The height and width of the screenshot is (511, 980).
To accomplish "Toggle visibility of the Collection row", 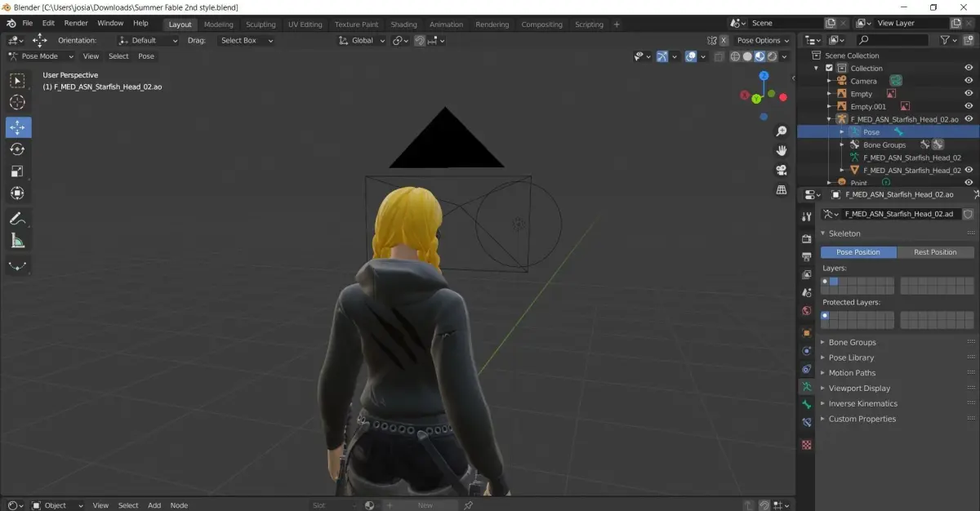I will click(x=969, y=69).
